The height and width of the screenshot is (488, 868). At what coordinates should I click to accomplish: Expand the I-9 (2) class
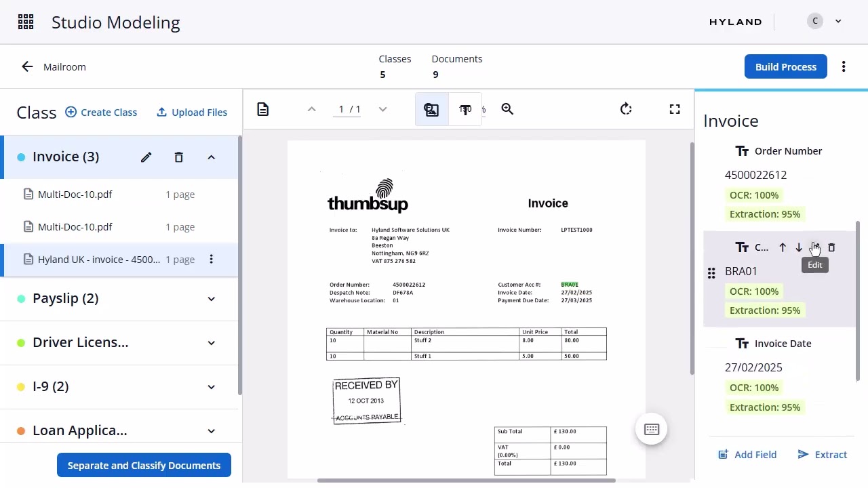pos(211,387)
